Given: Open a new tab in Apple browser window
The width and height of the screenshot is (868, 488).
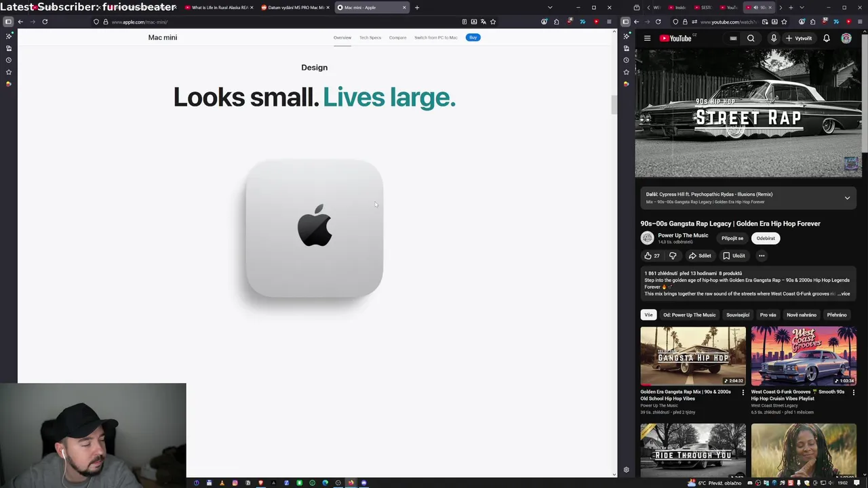Looking at the screenshot, I should (417, 7).
